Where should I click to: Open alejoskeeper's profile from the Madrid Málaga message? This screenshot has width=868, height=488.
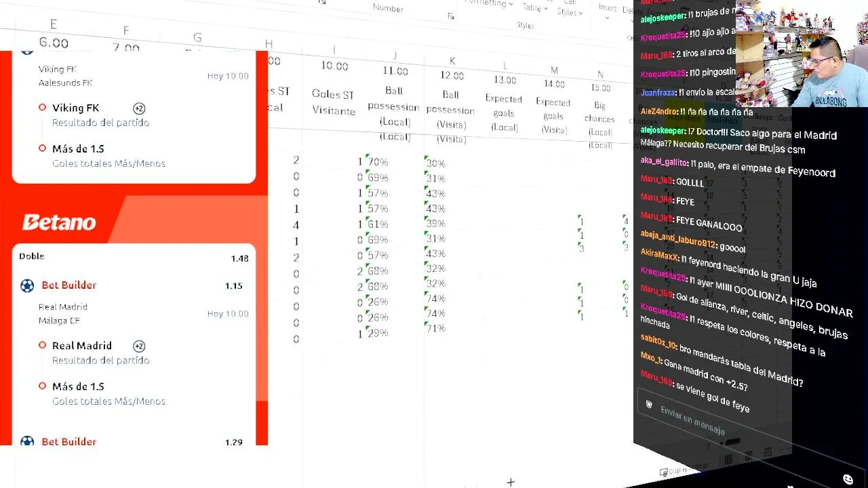[663, 131]
